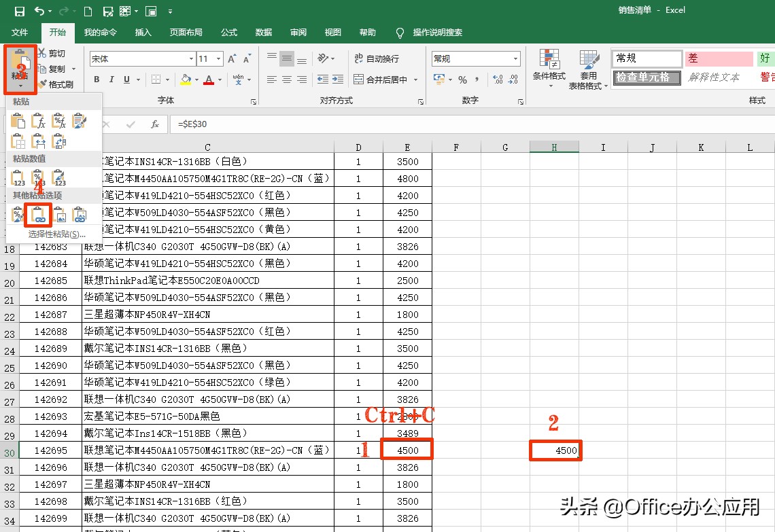Choose Paste Values (123) option
This screenshot has width=775, height=532.
(18, 178)
